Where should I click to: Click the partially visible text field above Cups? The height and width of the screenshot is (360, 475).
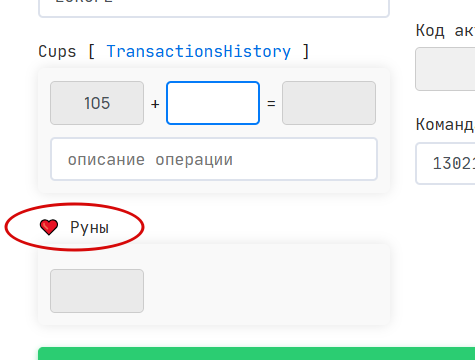pyautogui.click(x=214, y=8)
